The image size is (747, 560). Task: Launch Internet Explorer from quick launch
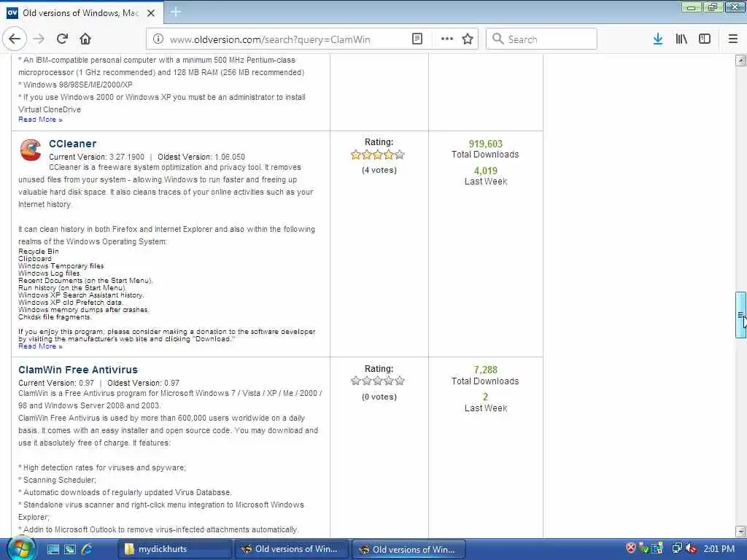coord(87,549)
